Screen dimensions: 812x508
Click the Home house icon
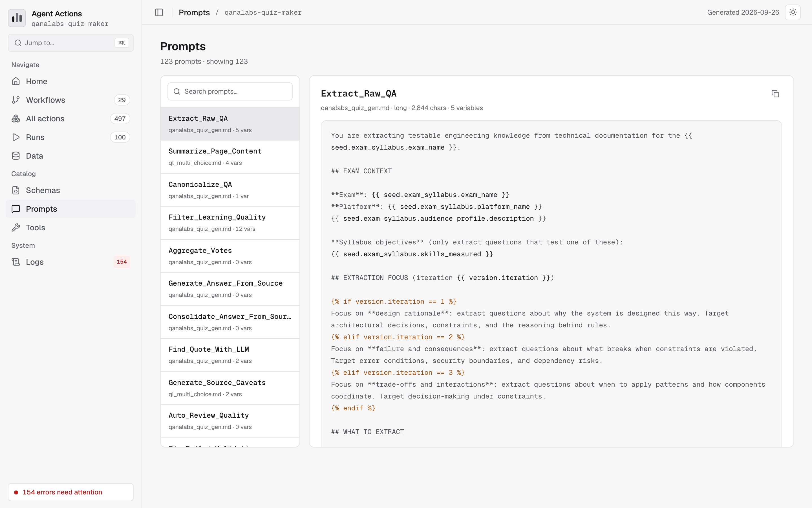[x=16, y=81]
